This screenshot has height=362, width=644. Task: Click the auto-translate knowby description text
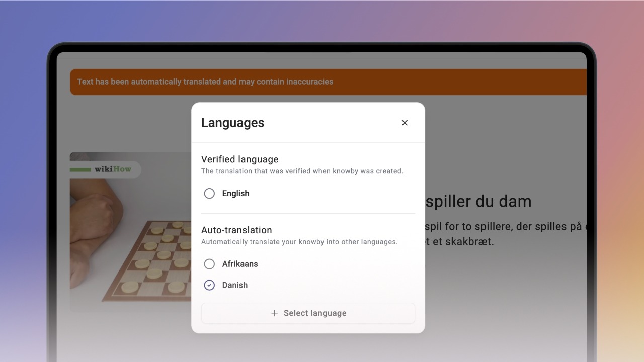pos(299,242)
